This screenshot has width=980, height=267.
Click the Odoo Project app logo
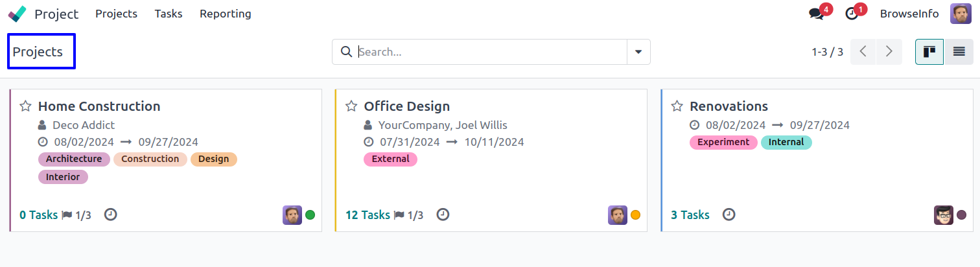pos(17,14)
